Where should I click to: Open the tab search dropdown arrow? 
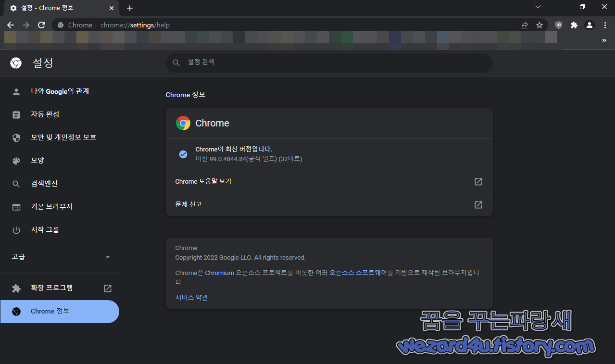pos(538,7)
